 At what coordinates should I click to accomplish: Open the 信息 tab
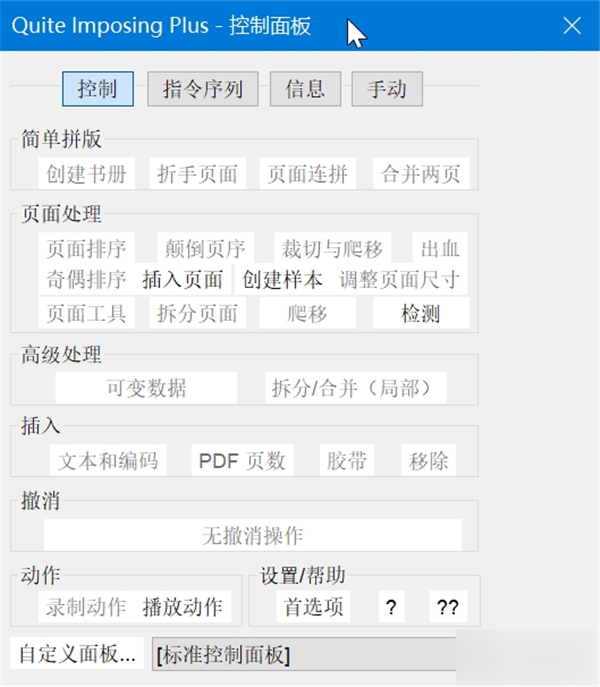coord(305,89)
